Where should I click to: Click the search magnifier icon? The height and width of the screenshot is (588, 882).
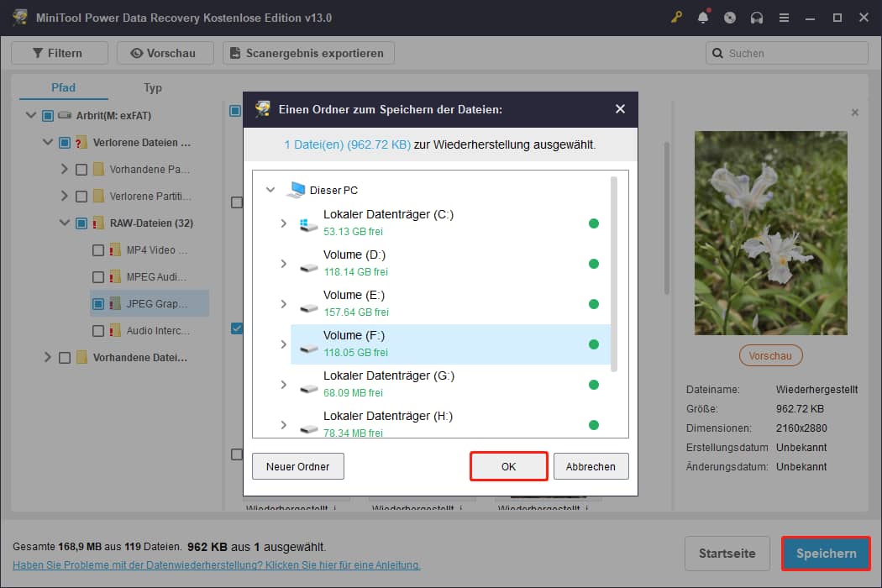pyautogui.click(x=717, y=54)
